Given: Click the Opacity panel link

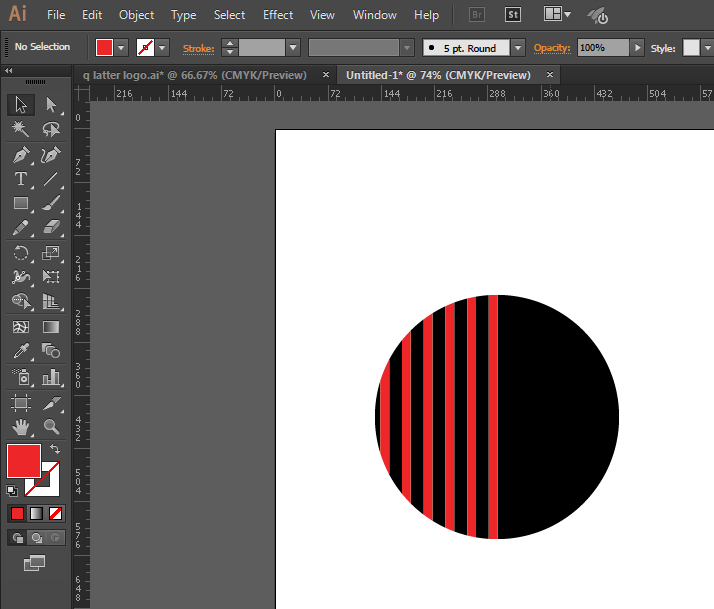Looking at the screenshot, I should tap(551, 47).
